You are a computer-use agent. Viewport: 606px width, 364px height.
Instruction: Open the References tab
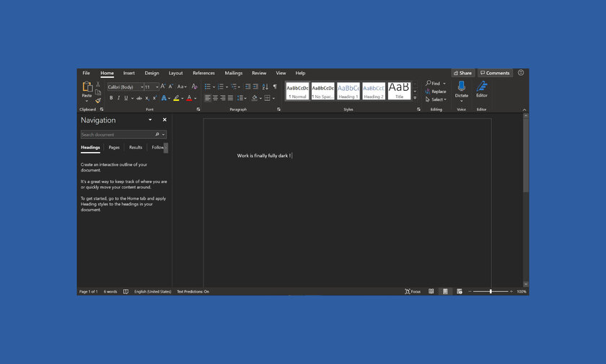203,73
